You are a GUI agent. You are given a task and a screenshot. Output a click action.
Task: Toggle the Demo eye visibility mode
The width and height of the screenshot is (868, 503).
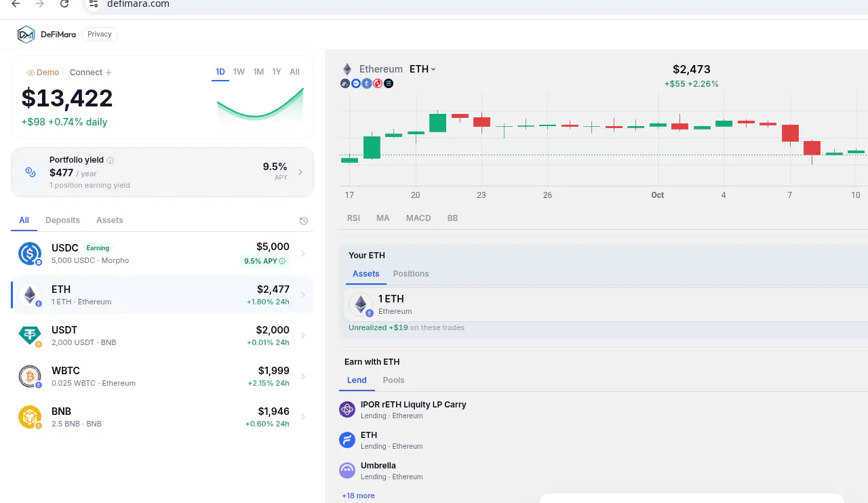[43, 73]
